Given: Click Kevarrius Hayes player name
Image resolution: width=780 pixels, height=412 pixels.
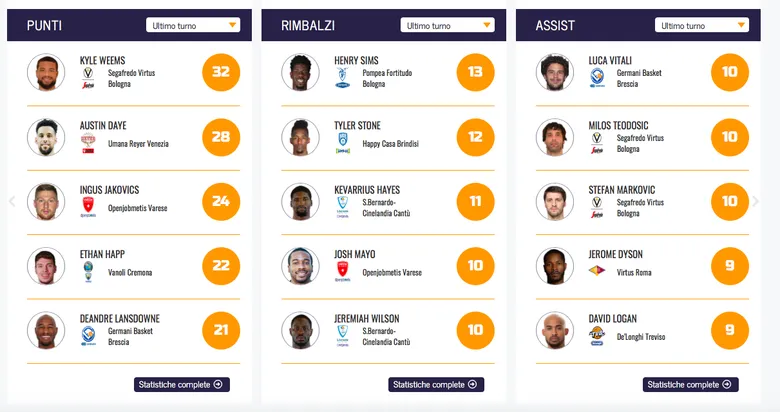Looking at the screenshot, I should 369,189.
